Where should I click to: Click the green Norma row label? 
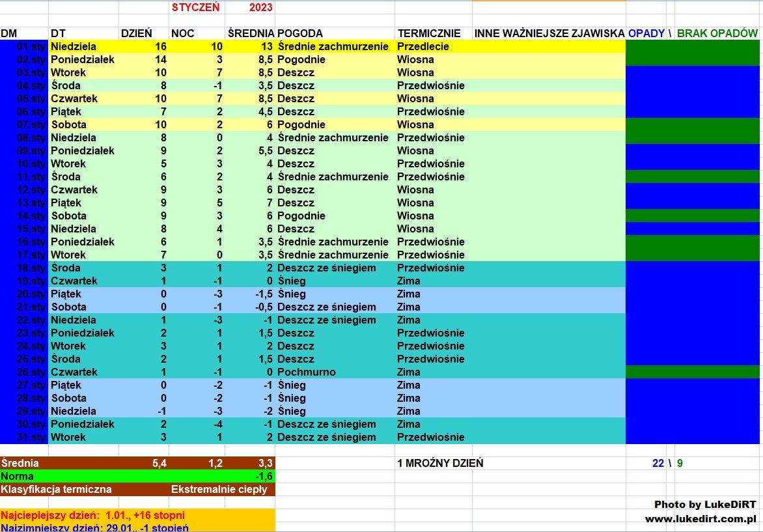pyautogui.click(x=18, y=476)
